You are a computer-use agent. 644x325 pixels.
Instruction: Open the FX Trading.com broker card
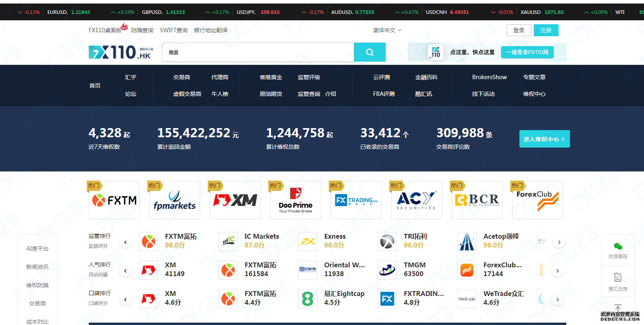356,200
